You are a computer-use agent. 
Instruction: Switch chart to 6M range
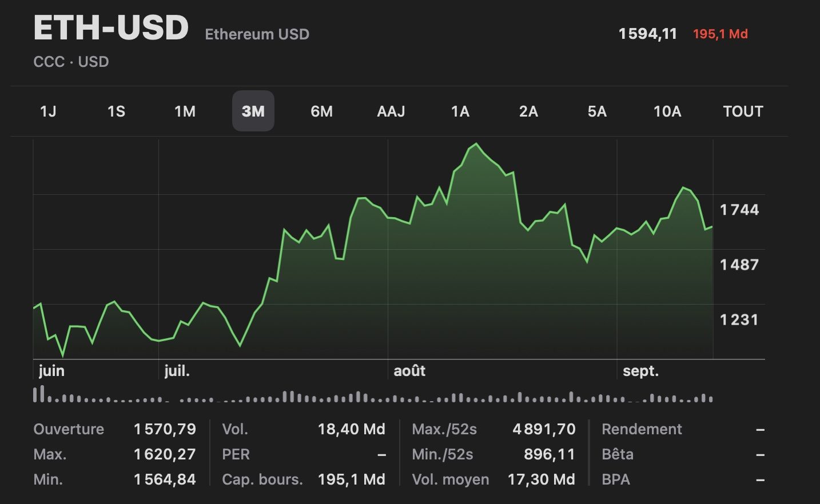click(321, 111)
